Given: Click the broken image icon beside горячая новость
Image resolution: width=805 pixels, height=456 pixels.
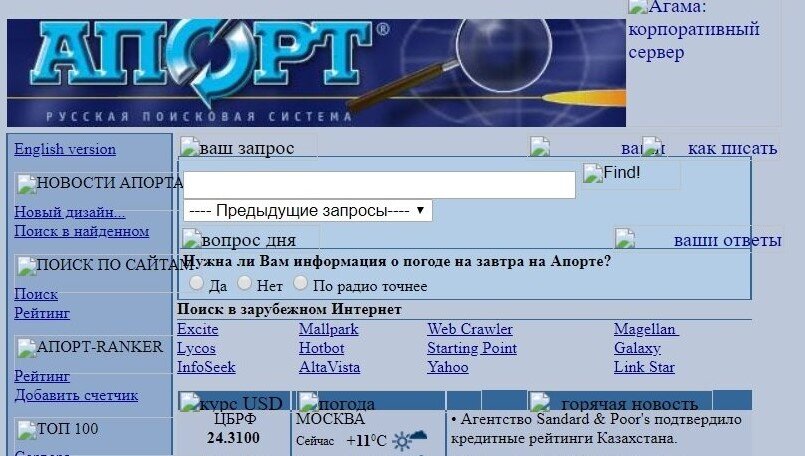Looking at the screenshot, I should point(540,402).
